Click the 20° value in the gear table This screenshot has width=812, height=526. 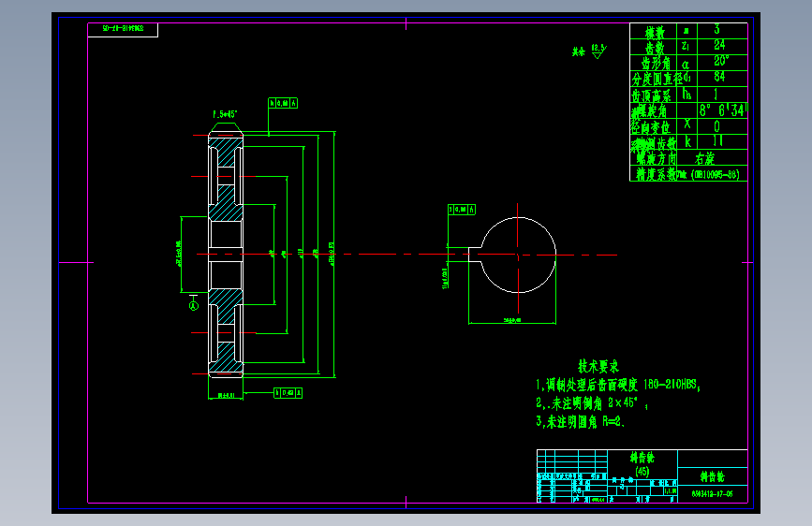tap(721, 61)
